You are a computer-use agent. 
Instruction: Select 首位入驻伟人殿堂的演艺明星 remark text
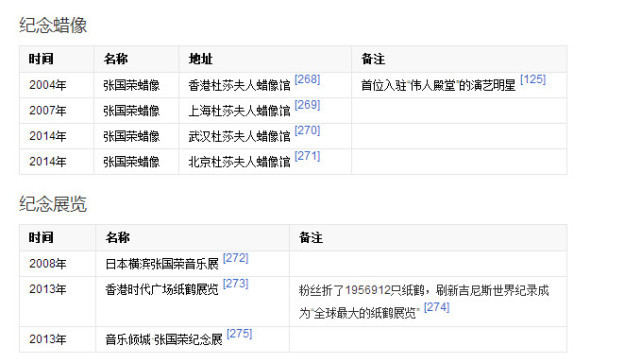[438, 85]
